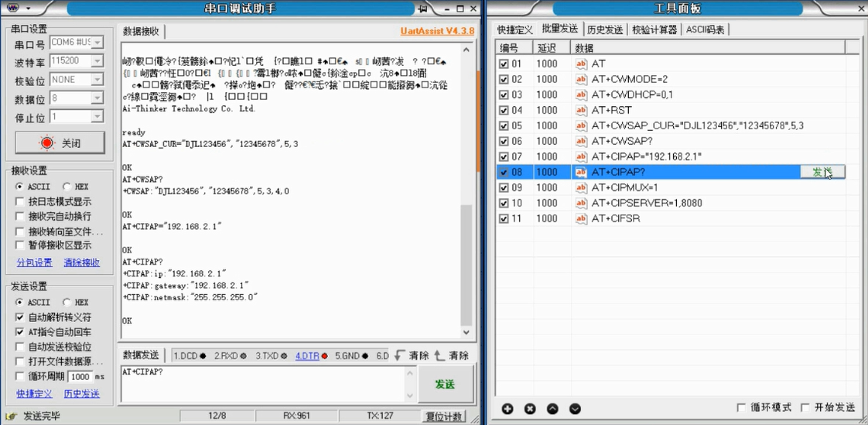Enable log mode display checkbox

pyautogui.click(x=20, y=202)
